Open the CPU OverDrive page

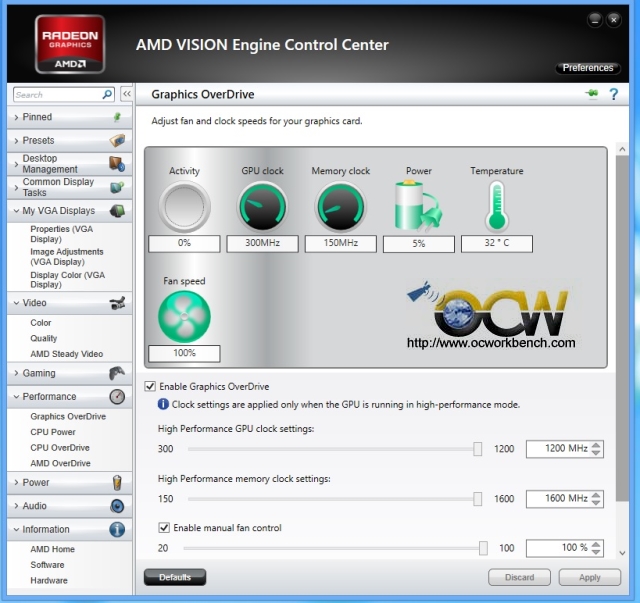[60, 447]
